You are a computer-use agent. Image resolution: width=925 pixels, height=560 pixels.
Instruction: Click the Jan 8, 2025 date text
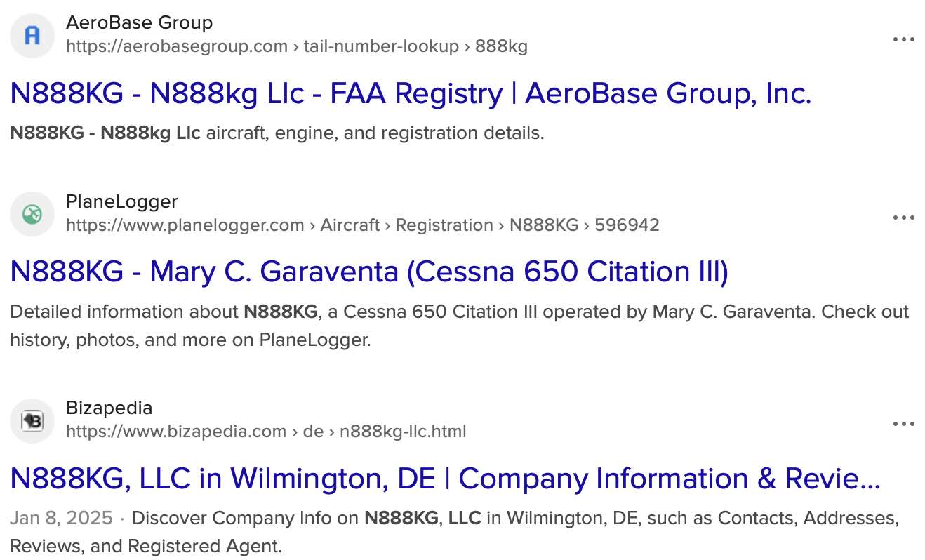[61, 519]
